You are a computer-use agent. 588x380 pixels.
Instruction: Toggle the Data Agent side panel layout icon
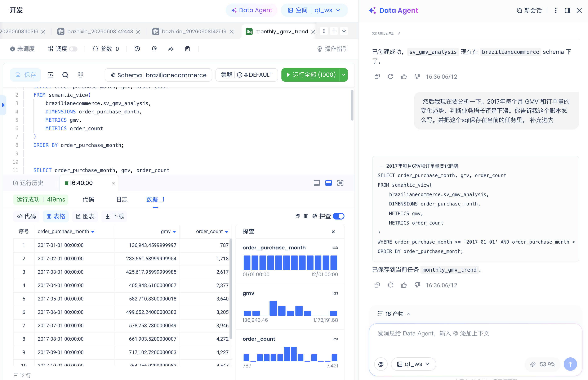tap(567, 10)
